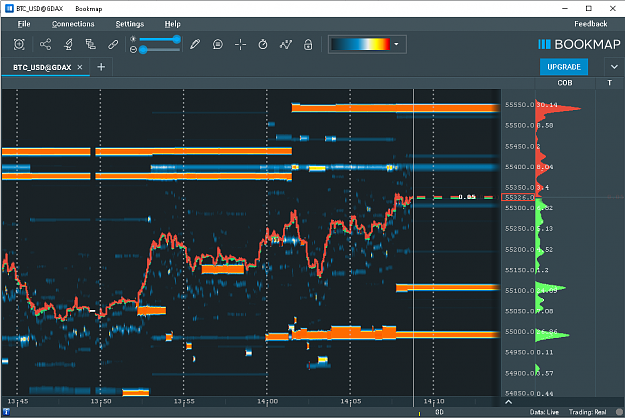Click the 55326.0 current price label

518,197
